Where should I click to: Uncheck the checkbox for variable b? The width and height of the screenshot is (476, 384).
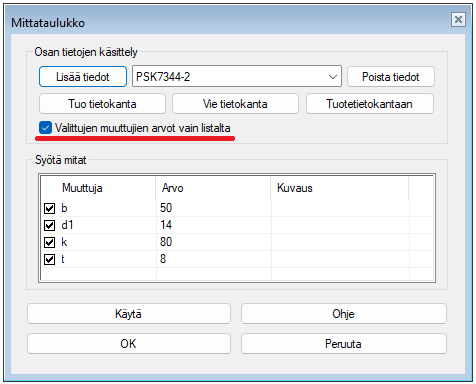49,208
